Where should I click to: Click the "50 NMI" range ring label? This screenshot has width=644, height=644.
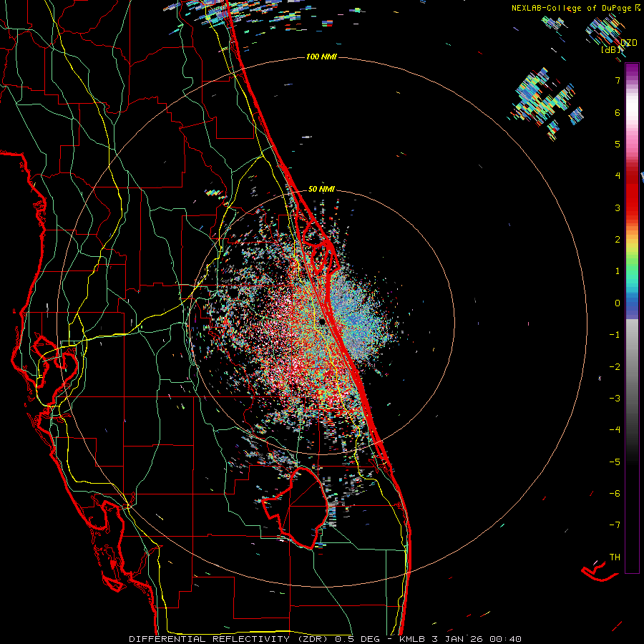pyautogui.click(x=321, y=189)
